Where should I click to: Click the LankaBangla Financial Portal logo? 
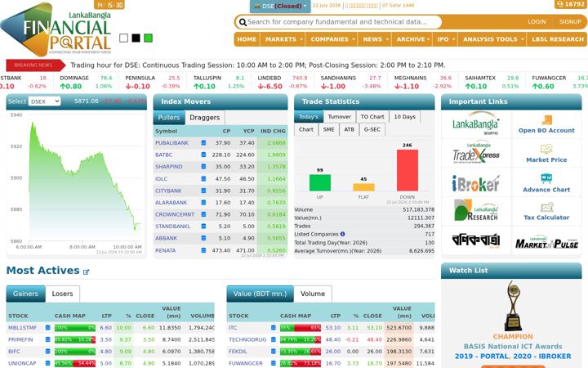tap(56, 29)
